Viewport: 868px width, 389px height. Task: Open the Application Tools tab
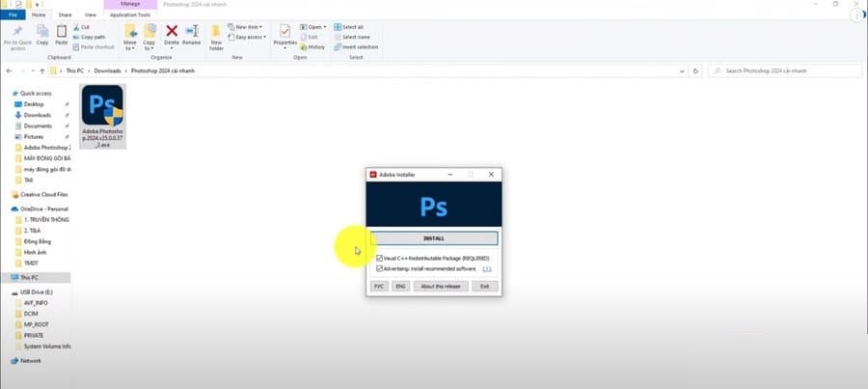click(x=130, y=15)
